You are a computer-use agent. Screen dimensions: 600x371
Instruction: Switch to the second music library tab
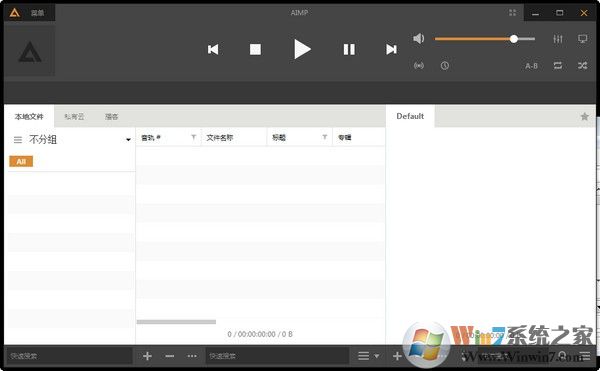pyautogui.click(x=74, y=116)
